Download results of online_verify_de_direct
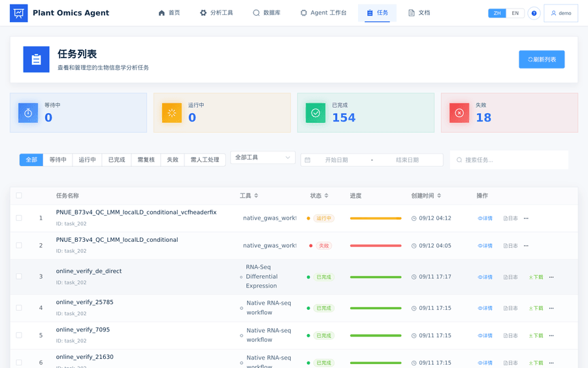Screen dimensions: 588x368 click(x=536, y=277)
